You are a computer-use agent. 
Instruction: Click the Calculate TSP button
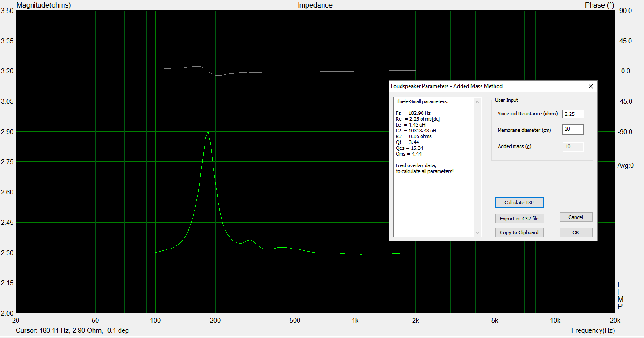(x=519, y=203)
